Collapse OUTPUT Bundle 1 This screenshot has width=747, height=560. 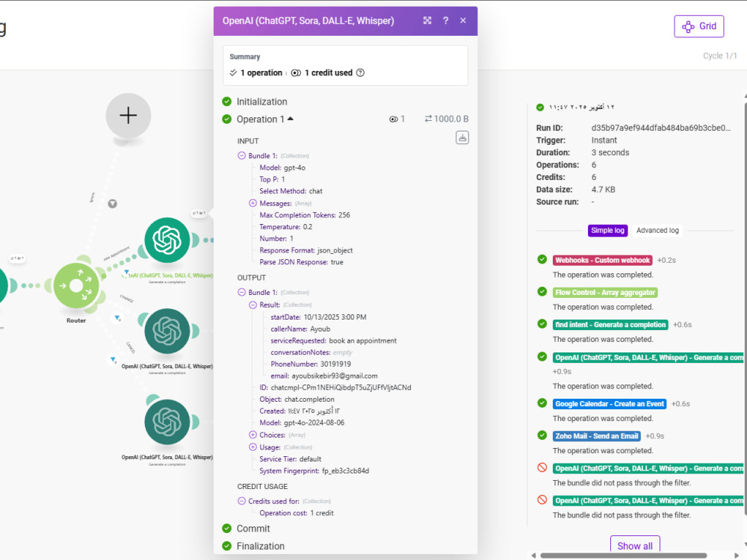click(241, 293)
